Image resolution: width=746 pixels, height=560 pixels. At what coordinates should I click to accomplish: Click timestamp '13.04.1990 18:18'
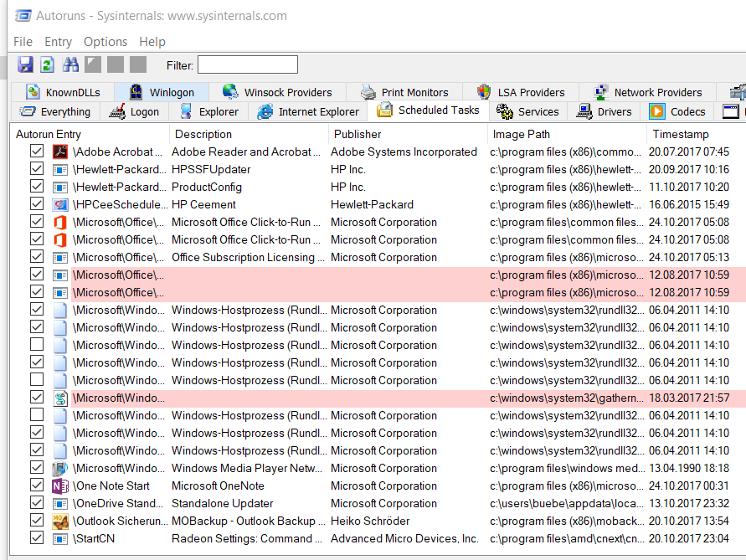click(x=689, y=468)
